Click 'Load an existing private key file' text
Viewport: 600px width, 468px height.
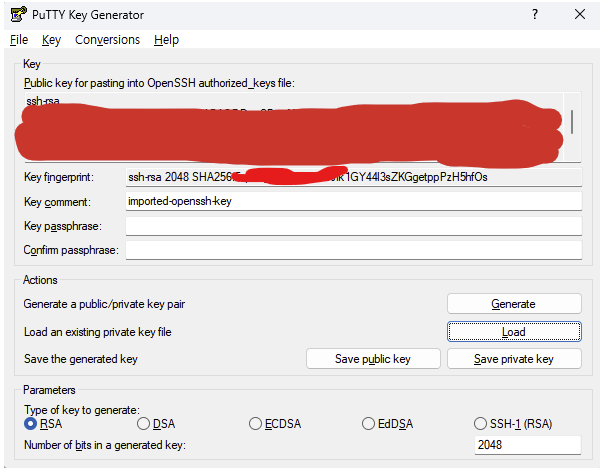click(x=98, y=332)
